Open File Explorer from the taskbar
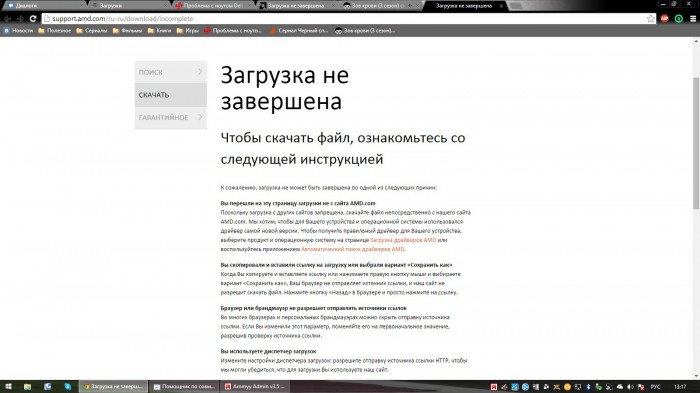 click(28, 387)
